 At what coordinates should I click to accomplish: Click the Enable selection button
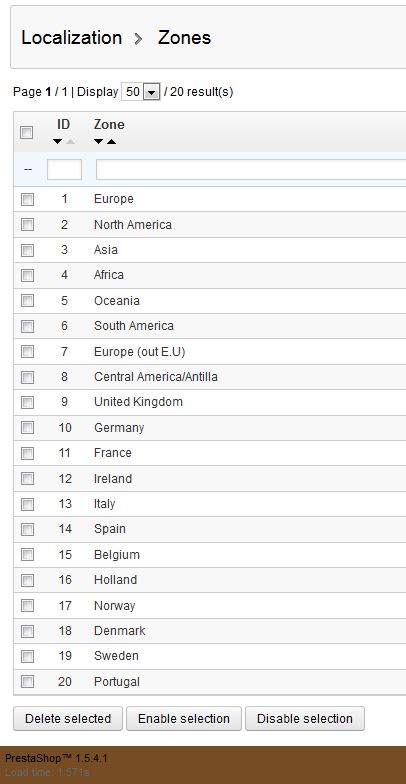184,718
